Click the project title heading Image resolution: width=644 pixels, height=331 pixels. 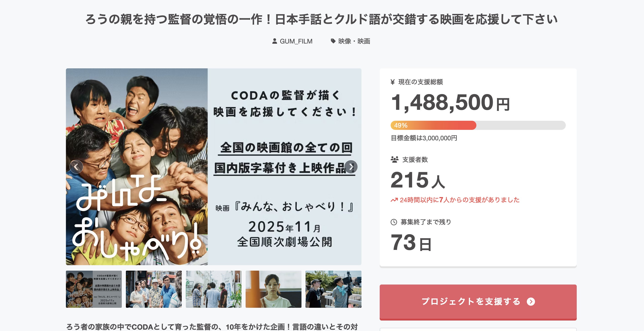point(322,19)
